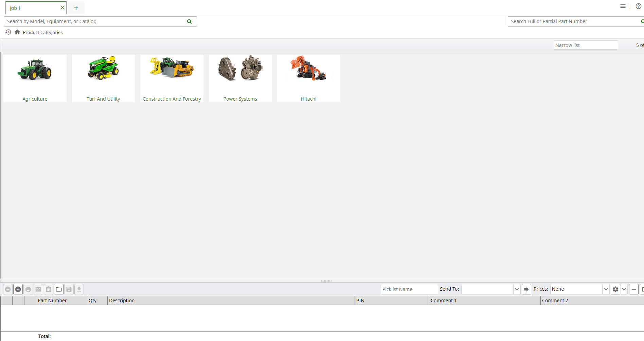Expand the chevron next to the settings gear
Viewport: 644px width, 341px height.
pos(624,289)
